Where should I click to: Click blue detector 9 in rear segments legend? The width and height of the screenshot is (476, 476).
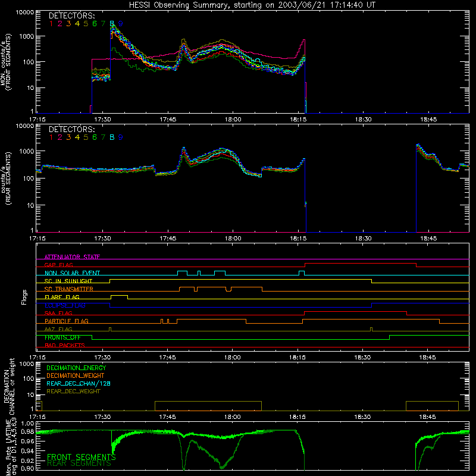[121, 137]
